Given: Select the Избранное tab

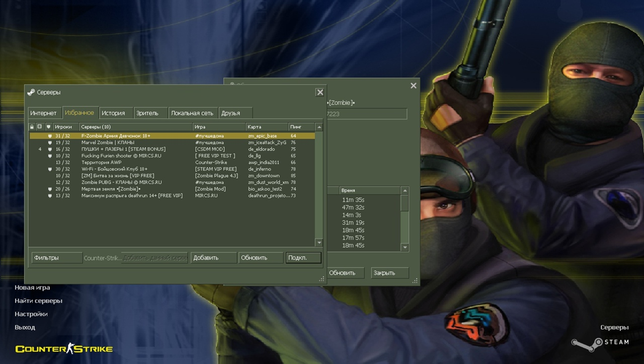Looking at the screenshot, I should pyautogui.click(x=79, y=113).
